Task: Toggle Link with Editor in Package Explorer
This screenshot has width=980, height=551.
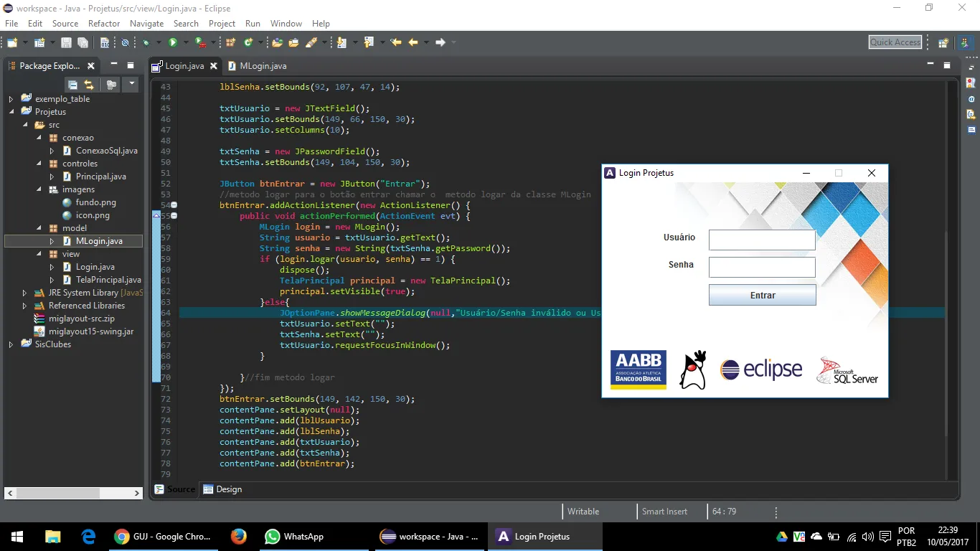Action: pos(89,85)
